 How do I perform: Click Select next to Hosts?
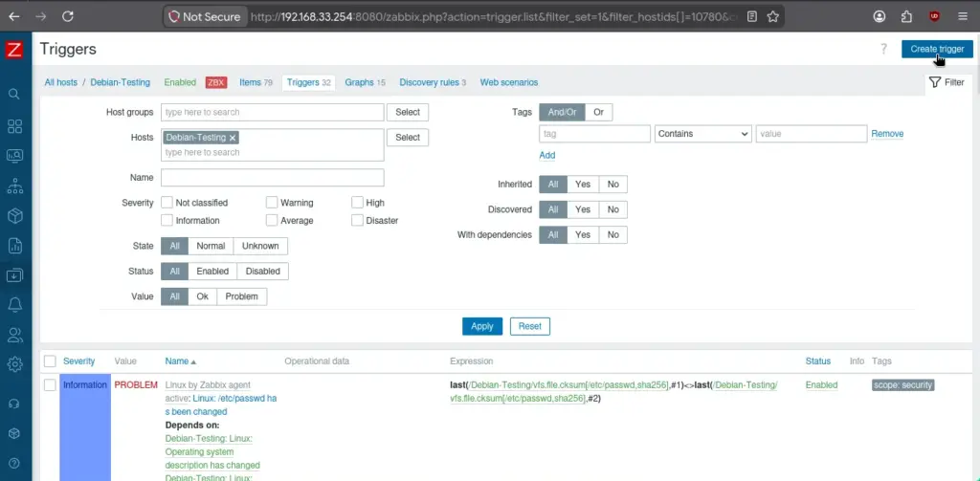(x=408, y=138)
